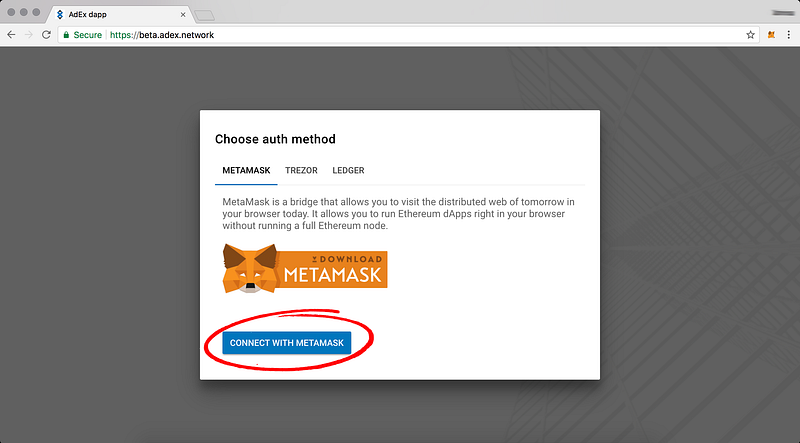Click the MetaMask fox logo image

(250, 269)
